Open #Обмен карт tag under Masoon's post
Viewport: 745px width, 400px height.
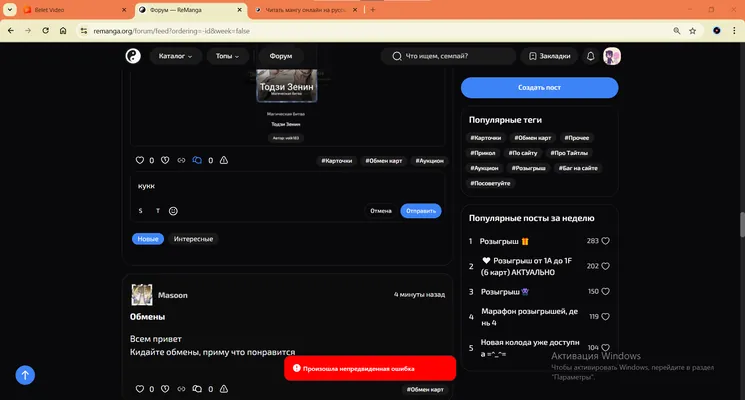(425, 390)
